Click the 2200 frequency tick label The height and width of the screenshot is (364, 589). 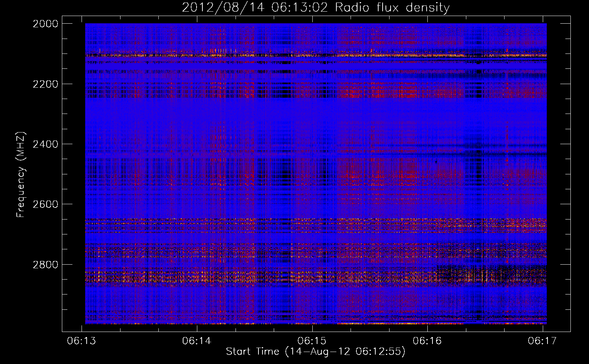46,84
